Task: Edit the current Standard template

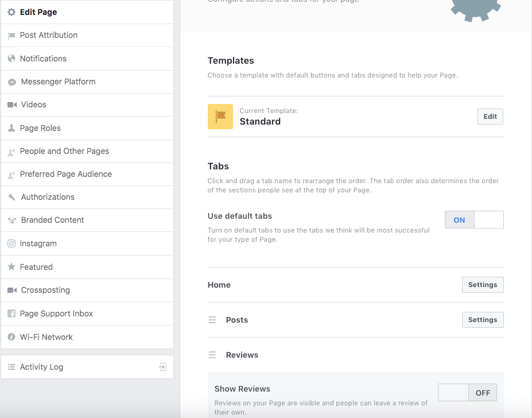Action: pos(490,117)
